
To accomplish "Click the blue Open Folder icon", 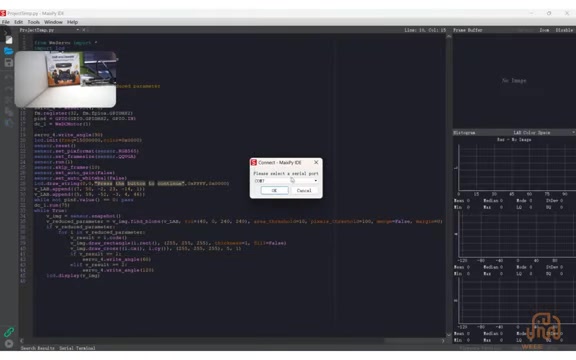I will [8, 51].
